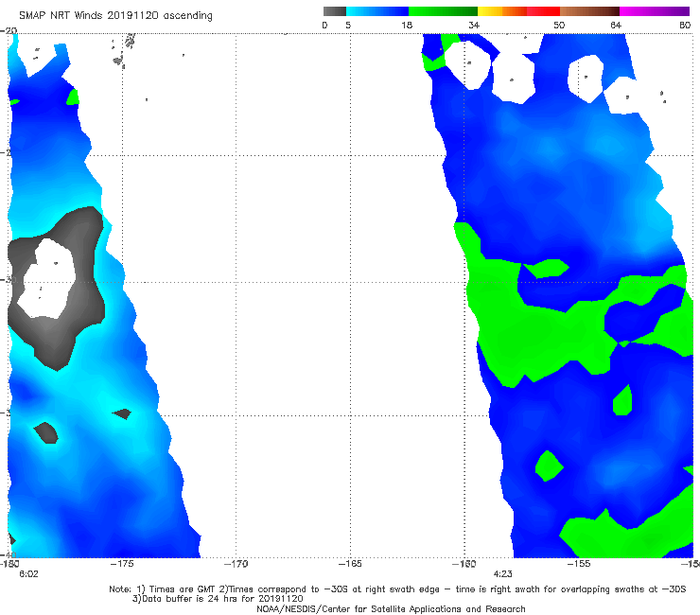Click the '-175' longitude axis label
The width and height of the screenshot is (700, 615).
point(122,564)
